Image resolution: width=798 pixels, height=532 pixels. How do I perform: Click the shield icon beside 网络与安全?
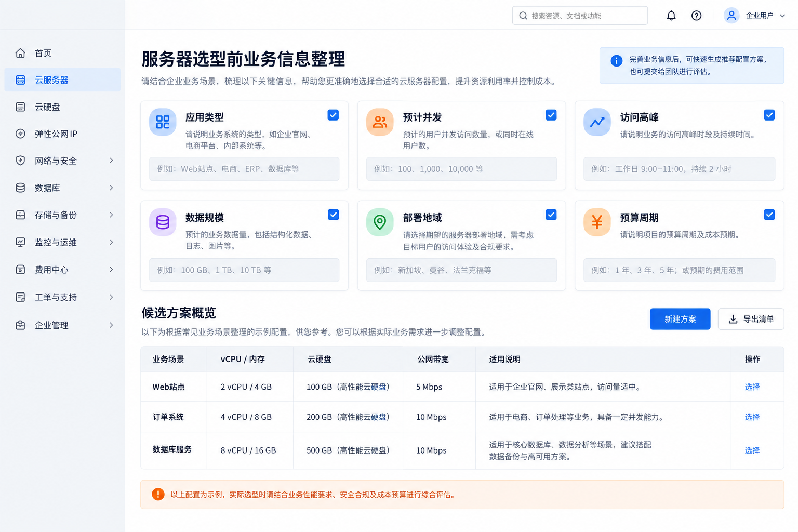pyautogui.click(x=20, y=161)
